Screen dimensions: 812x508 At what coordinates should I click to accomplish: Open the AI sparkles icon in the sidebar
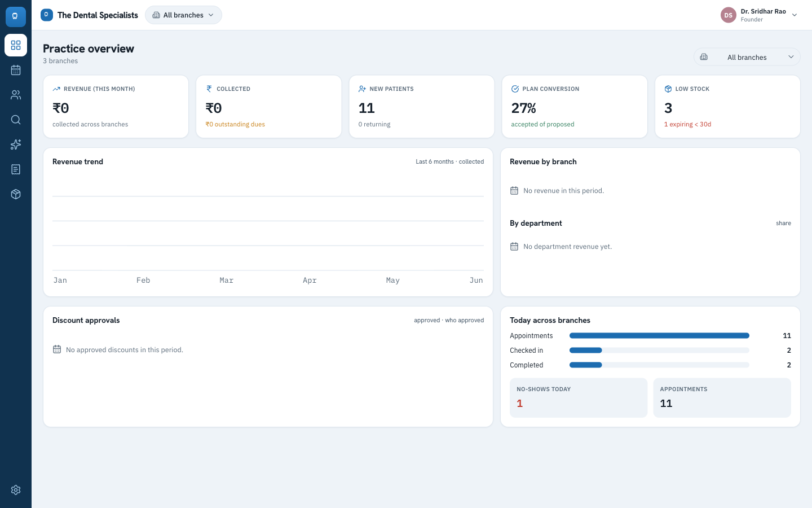(16, 144)
